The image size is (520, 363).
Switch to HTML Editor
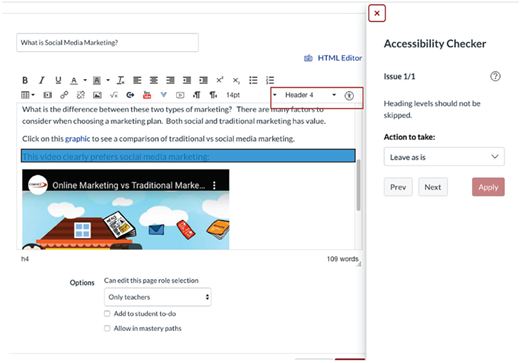[x=333, y=58]
